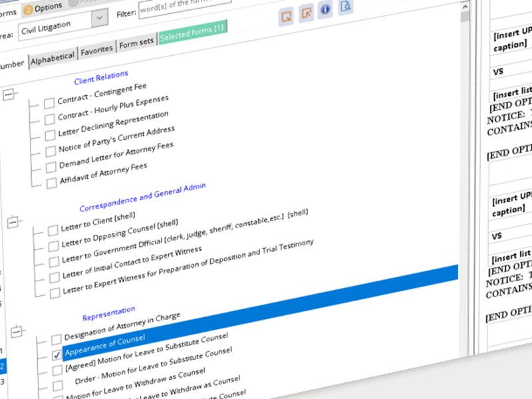Select Notice of Party's Current Address form
532x399 pixels.
tap(117, 140)
